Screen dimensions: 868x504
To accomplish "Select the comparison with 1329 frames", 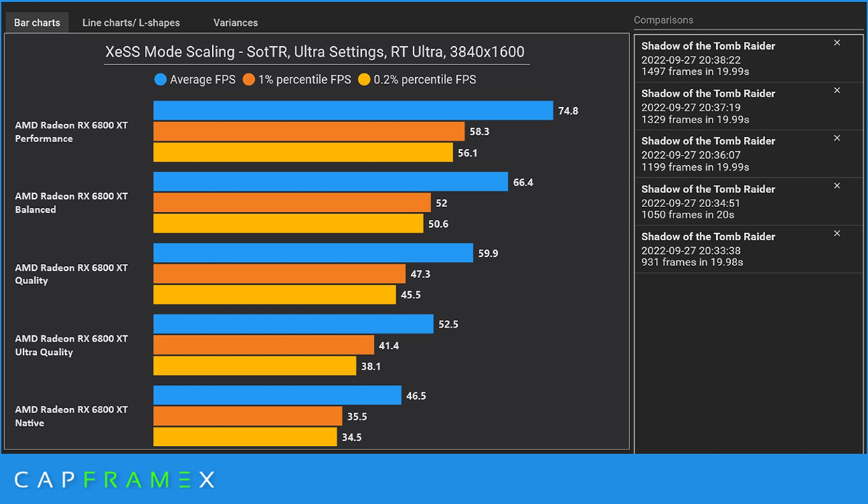I will click(x=748, y=106).
